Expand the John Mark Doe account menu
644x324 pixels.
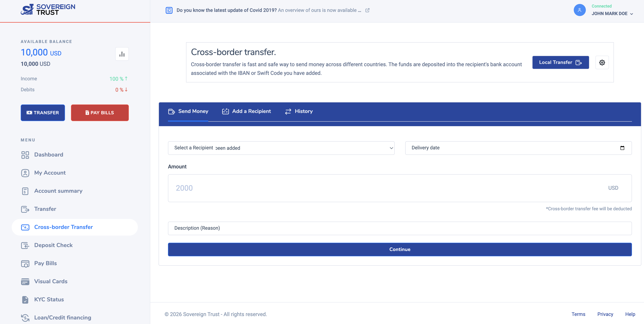coord(612,14)
